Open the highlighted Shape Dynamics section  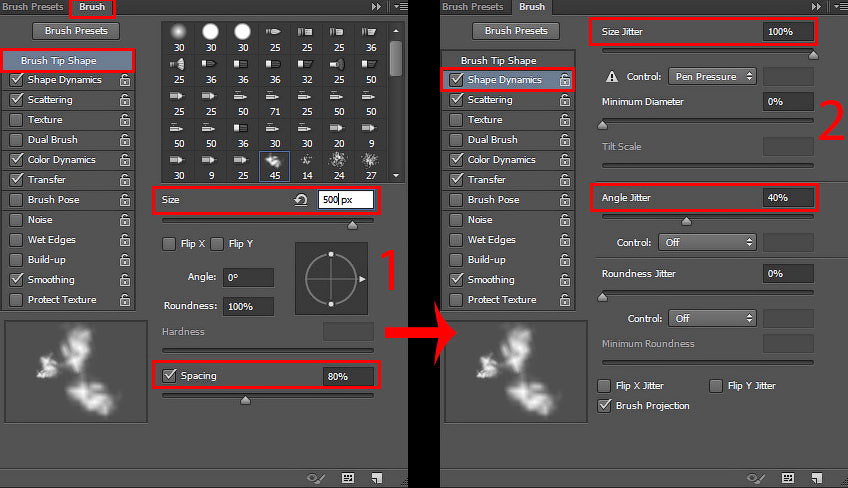click(507, 80)
